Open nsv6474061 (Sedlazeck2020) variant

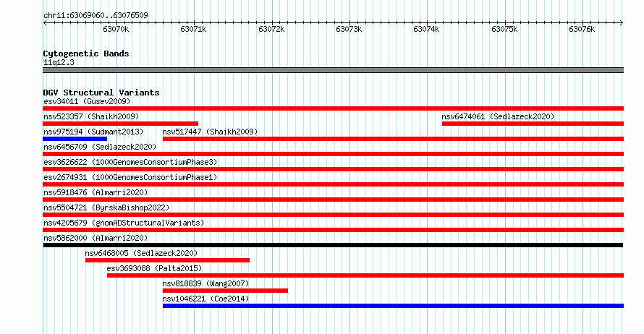pyautogui.click(x=498, y=116)
